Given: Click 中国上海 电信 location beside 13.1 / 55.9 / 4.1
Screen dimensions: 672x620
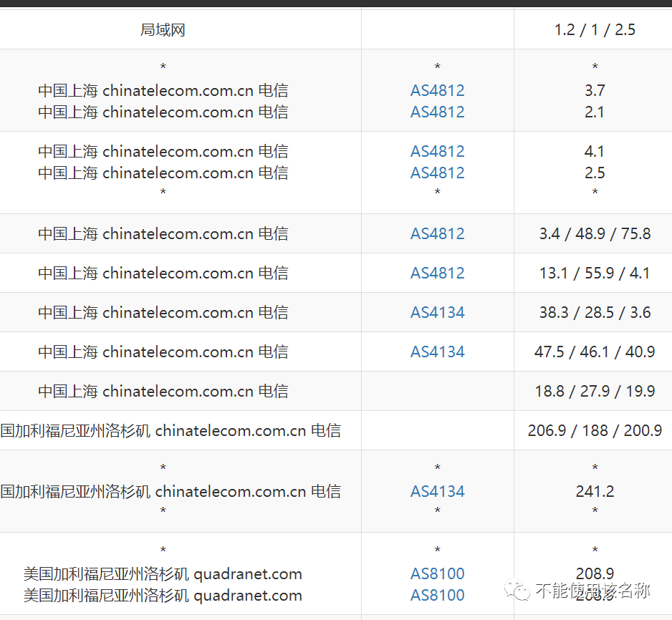Looking at the screenshot, I should [163, 273].
